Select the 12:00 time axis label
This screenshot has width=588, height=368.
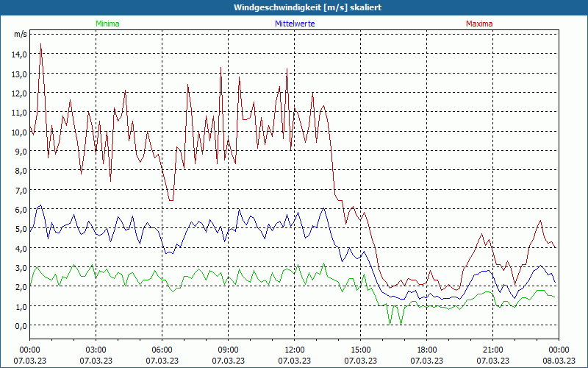[x=294, y=349]
